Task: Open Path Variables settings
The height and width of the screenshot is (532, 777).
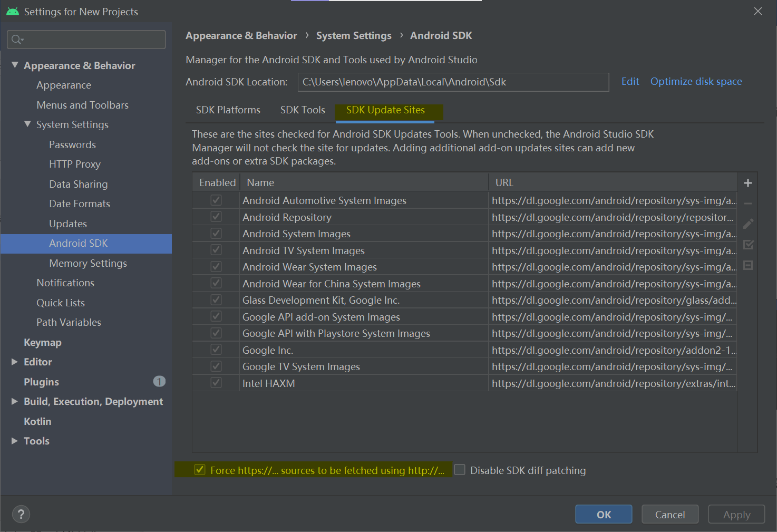Action: (69, 322)
